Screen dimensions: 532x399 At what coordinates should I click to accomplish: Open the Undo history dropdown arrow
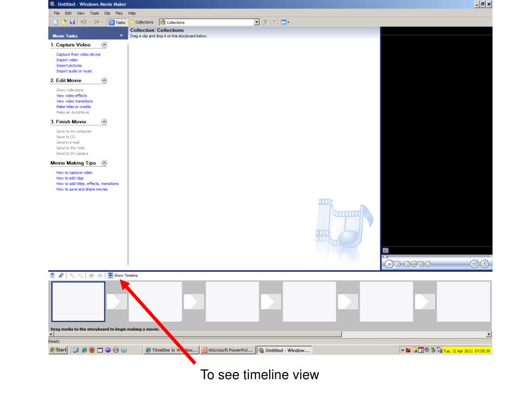click(x=89, y=22)
